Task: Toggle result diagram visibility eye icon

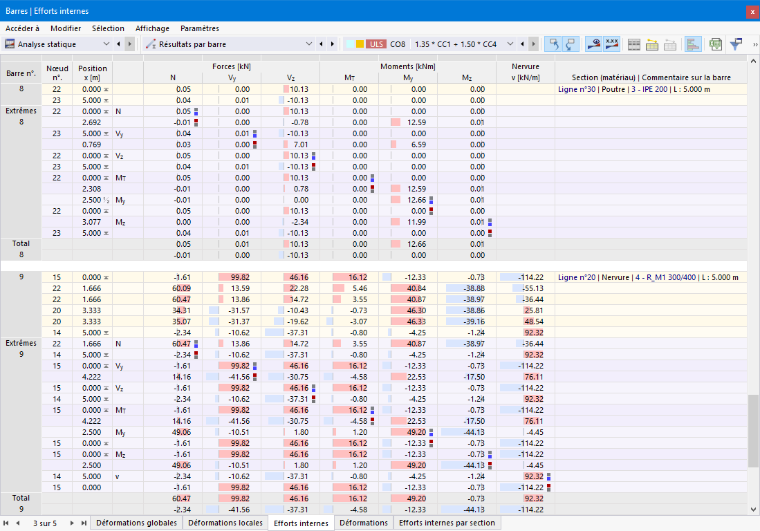Action: (594, 44)
